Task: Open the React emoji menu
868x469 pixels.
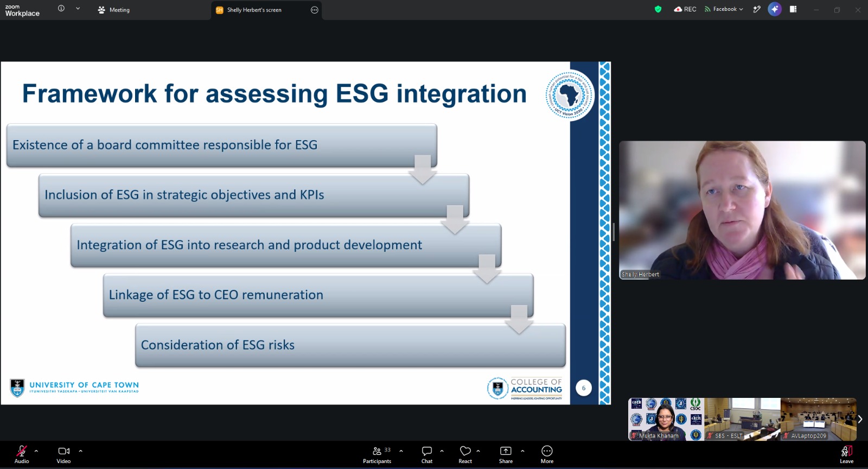Action: [x=465, y=455]
